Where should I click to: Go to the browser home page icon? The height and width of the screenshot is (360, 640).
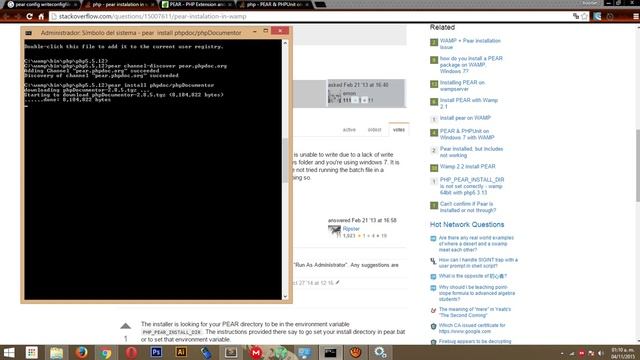pyautogui.click(x=41, y=16)
